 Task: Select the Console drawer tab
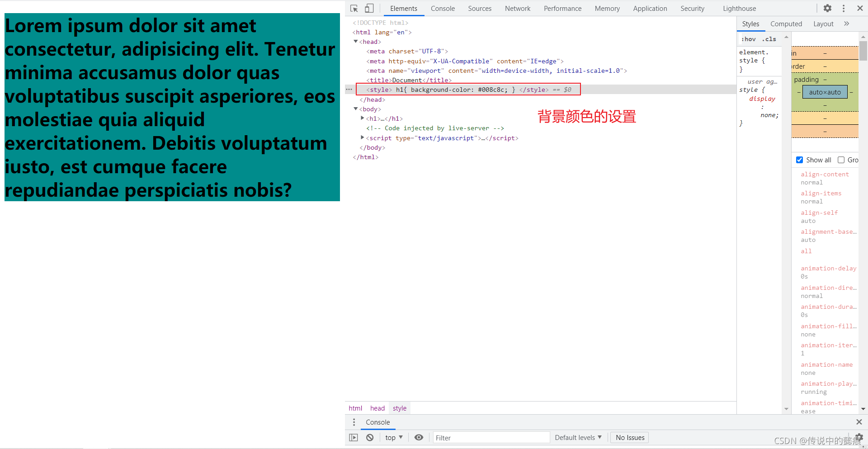pos(377,422)
